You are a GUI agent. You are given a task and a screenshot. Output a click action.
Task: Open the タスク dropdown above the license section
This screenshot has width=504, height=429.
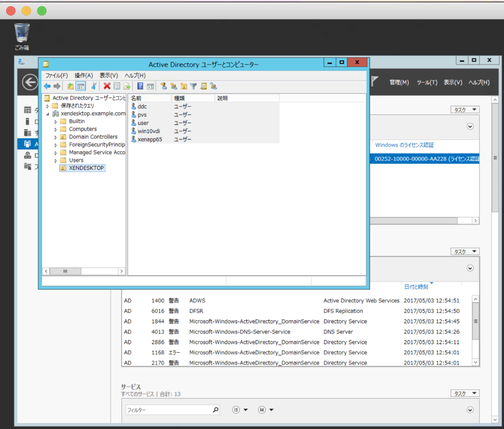click(465, 110)
